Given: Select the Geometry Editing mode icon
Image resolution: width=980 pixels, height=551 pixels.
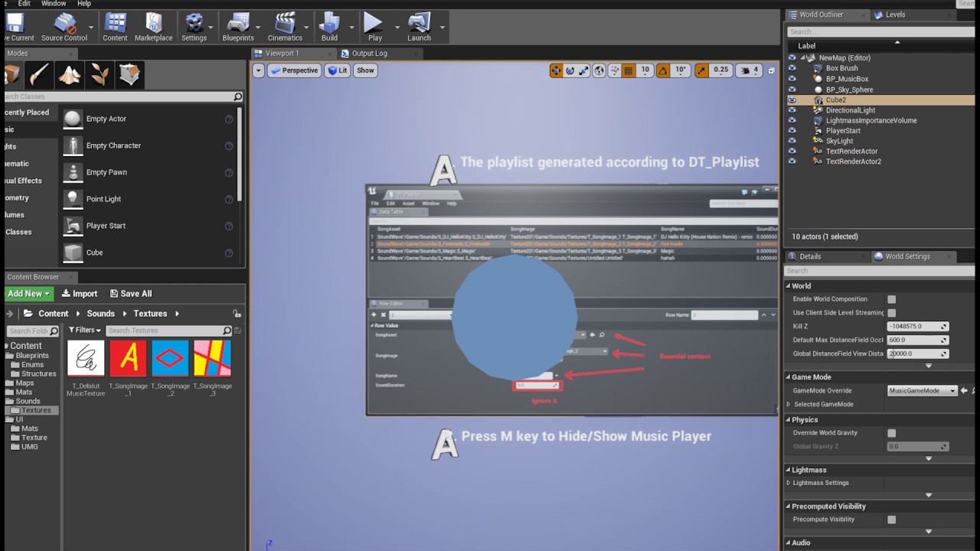Looking at the screenshot, I should [129, 75].
